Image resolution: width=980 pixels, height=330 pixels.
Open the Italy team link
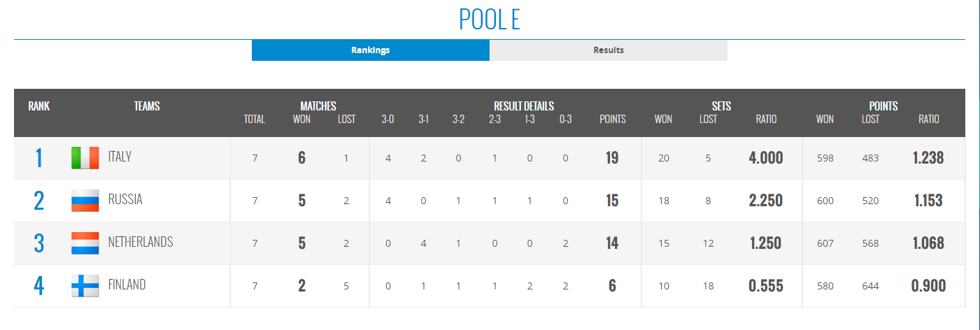pos(120,157)
